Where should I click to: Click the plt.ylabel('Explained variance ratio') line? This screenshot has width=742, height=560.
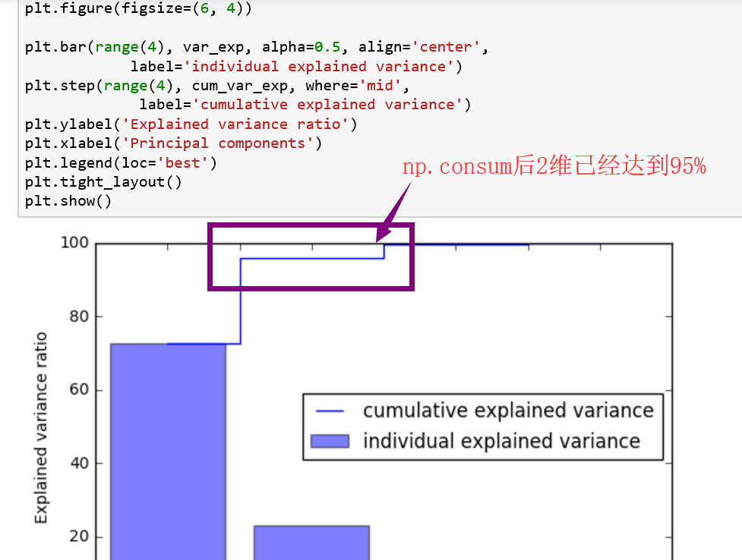(191, 124)
